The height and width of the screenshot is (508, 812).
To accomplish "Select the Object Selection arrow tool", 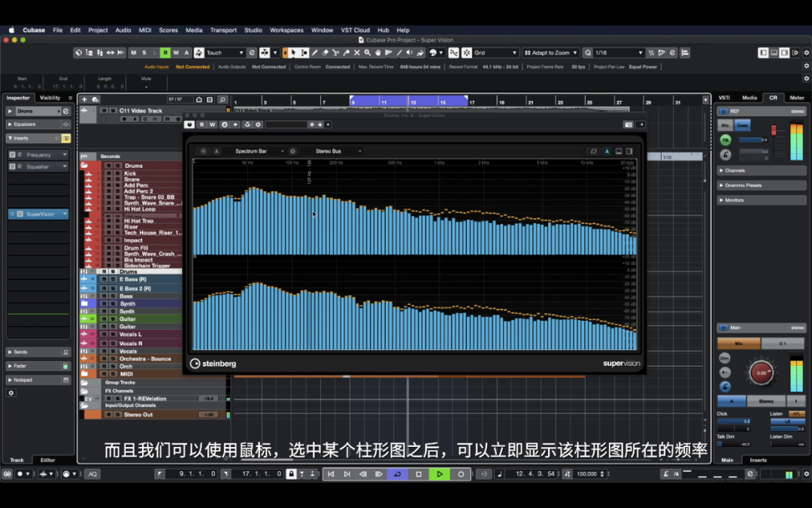I will coord(294,53).
